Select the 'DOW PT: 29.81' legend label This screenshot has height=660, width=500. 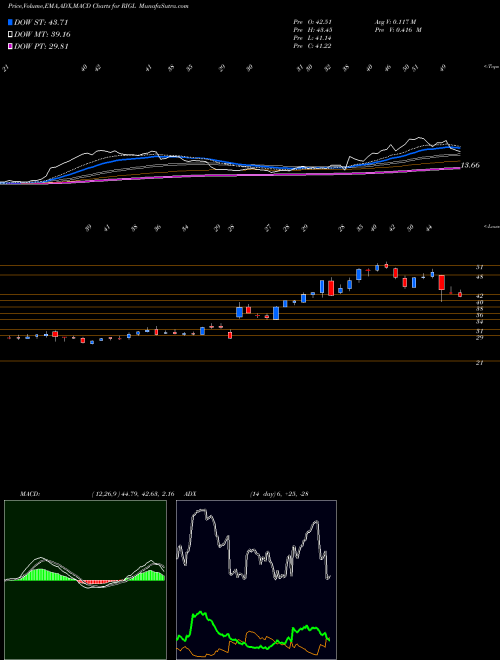[41, 46]
